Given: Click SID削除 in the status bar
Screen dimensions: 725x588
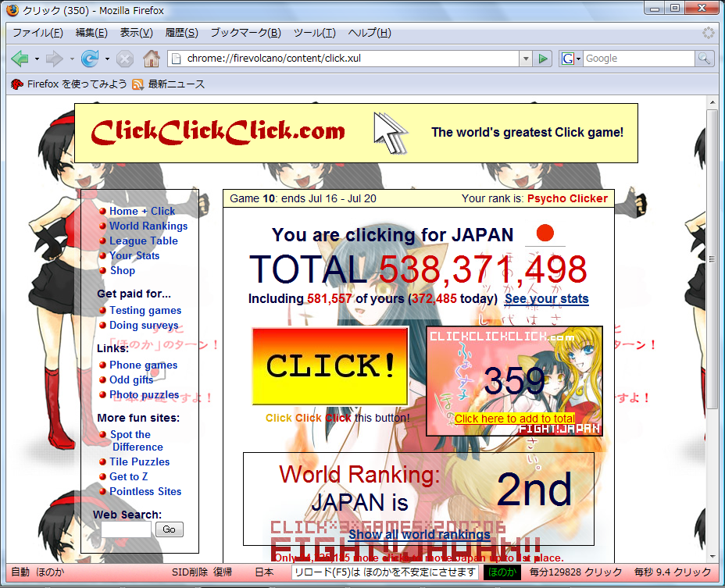Looking at the screenshot, I should 190,572.
